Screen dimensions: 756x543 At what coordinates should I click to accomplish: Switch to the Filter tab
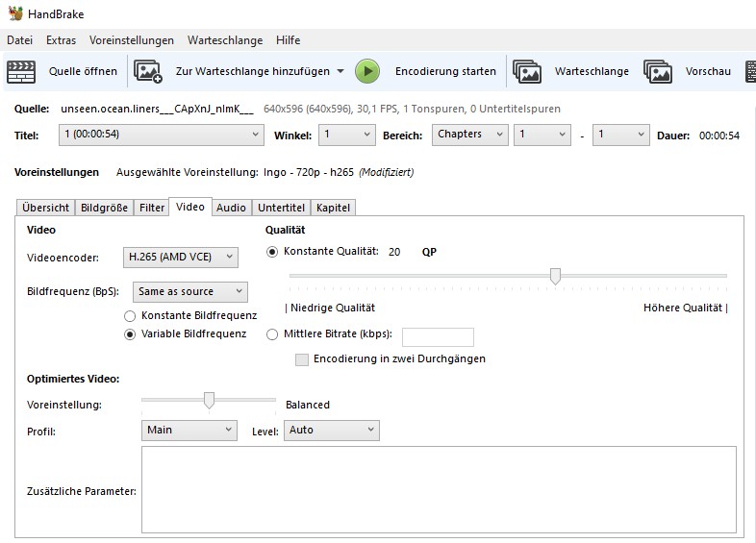click(152, 208)
